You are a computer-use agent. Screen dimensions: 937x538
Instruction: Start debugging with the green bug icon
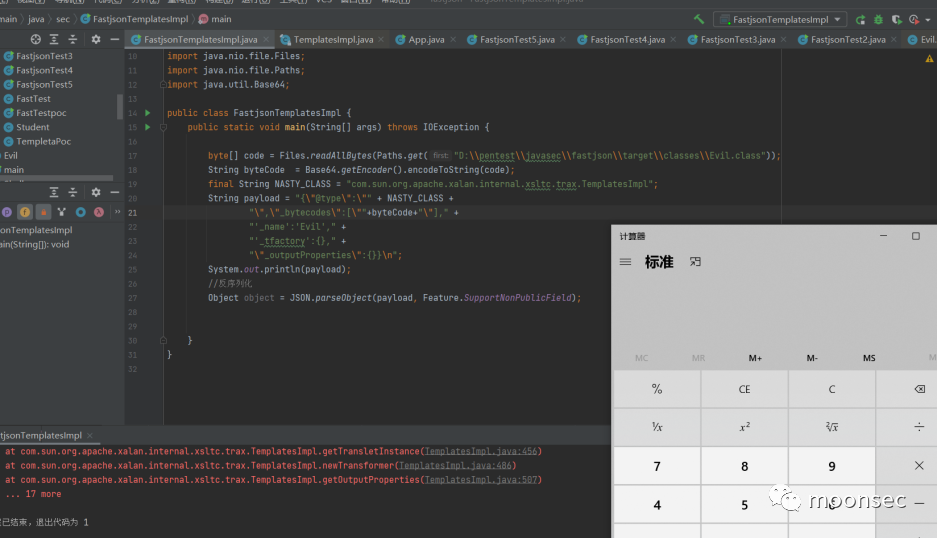[x=878, y=20]
